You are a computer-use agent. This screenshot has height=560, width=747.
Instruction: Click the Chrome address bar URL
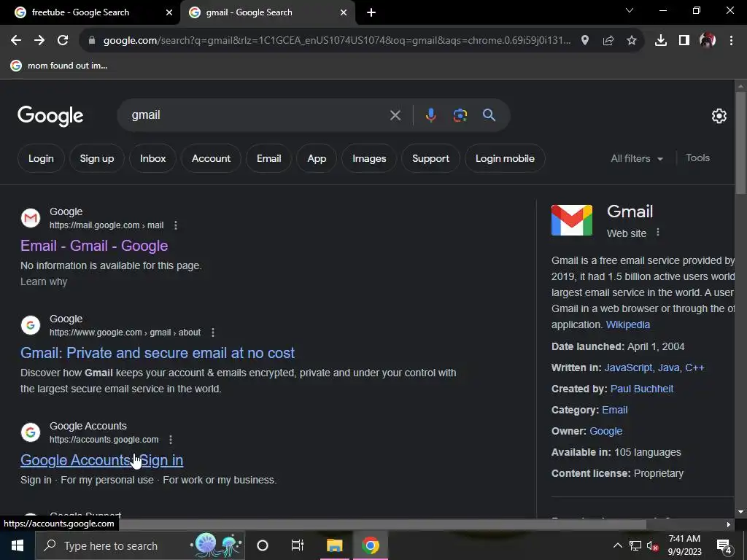[337, 41]
